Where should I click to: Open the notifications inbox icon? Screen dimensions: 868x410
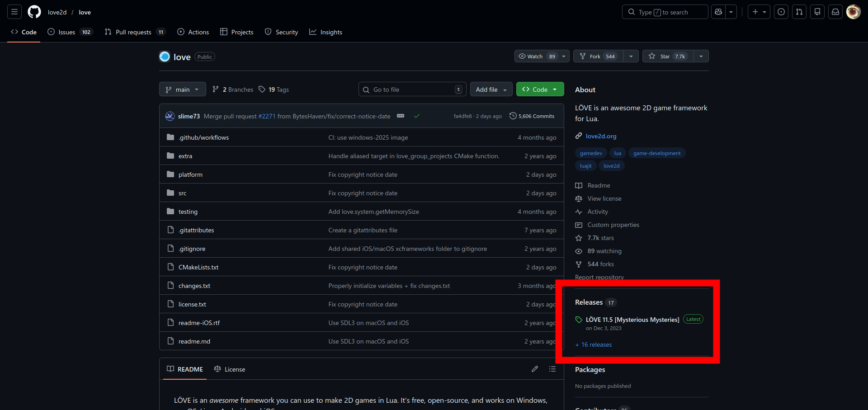835,12
